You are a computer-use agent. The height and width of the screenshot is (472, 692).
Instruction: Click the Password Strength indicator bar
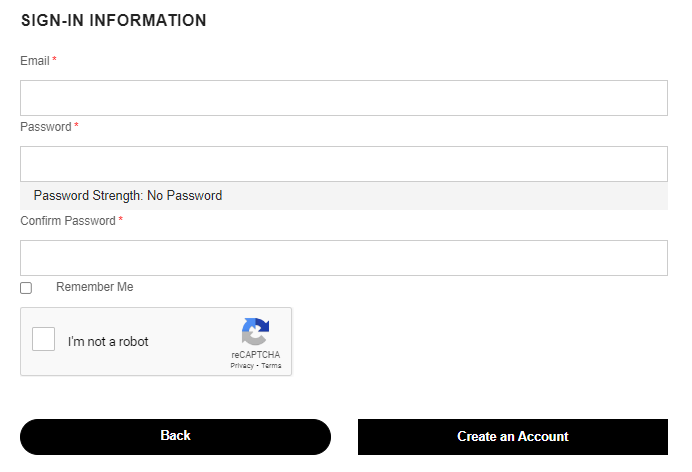[x=344, y=196]
